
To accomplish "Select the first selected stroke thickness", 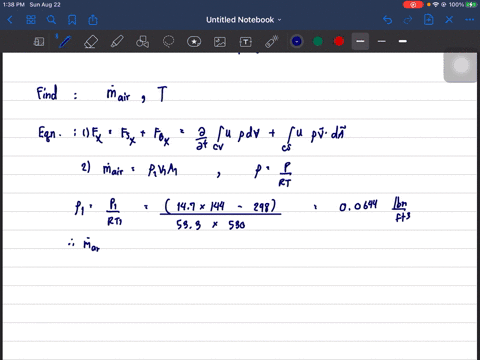I will (360, 41).
